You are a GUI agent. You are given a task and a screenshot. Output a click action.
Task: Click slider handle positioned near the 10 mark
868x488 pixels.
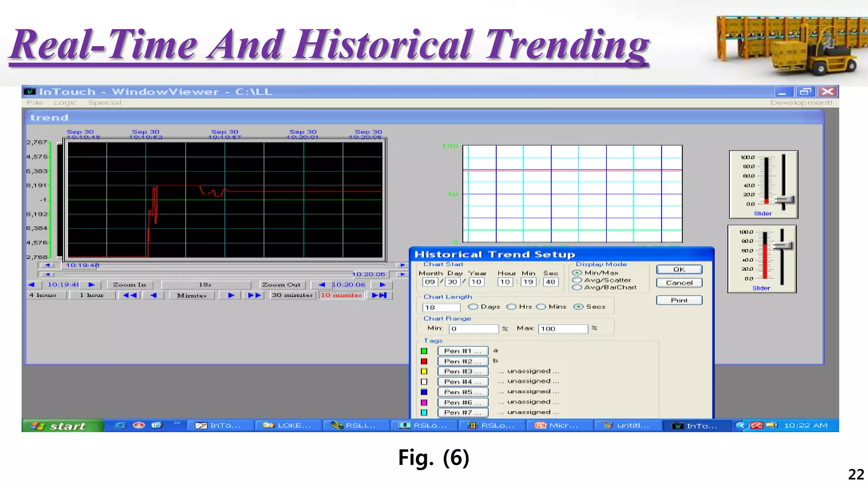(x=784, y=200)
